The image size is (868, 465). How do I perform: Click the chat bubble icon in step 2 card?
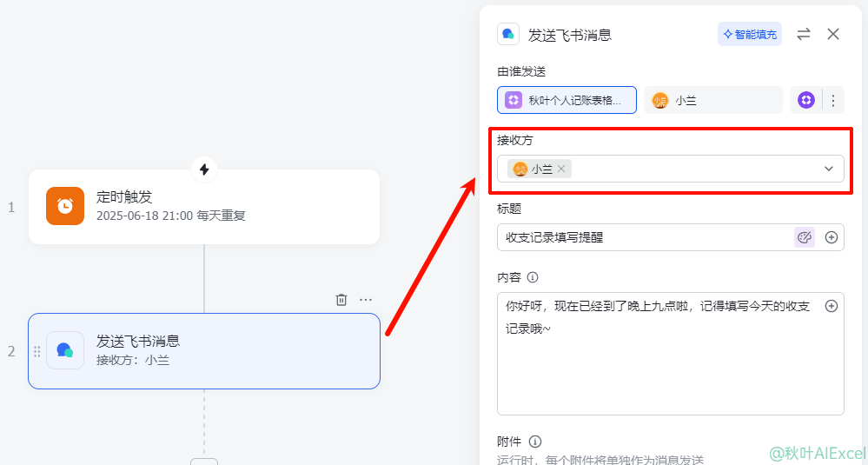coord(65,350)
